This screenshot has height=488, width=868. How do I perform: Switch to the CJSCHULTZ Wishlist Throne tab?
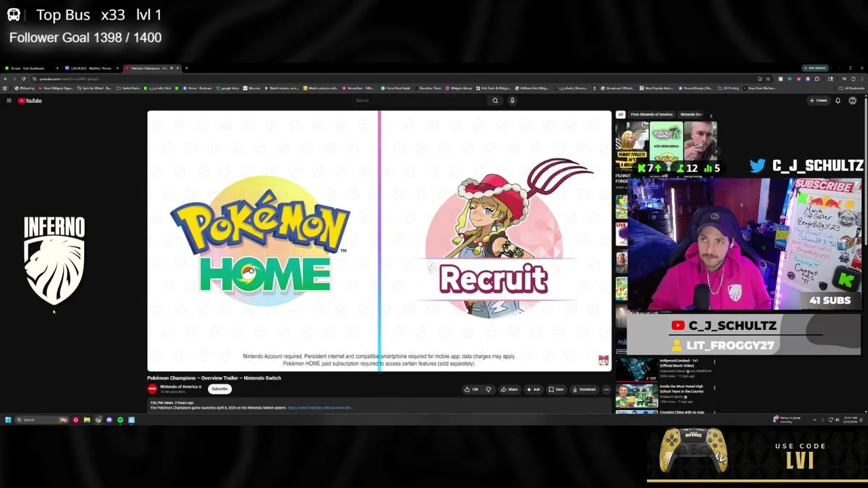click(90, 68)
